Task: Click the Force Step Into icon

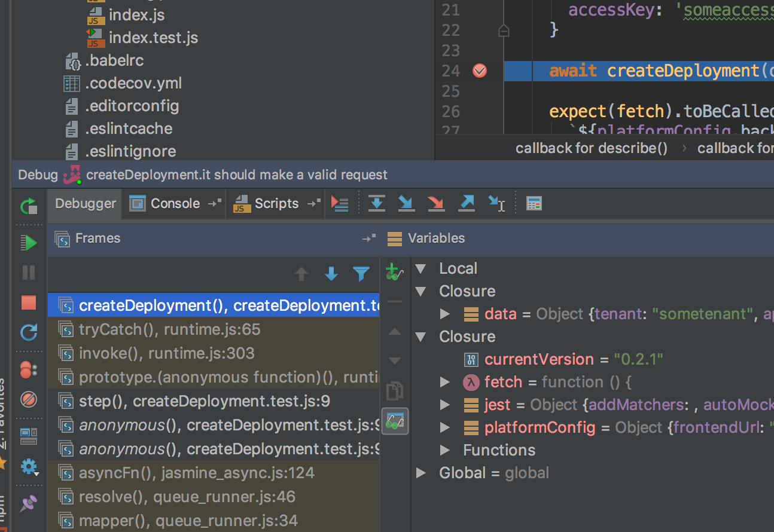Action: [x=436, y=203]
